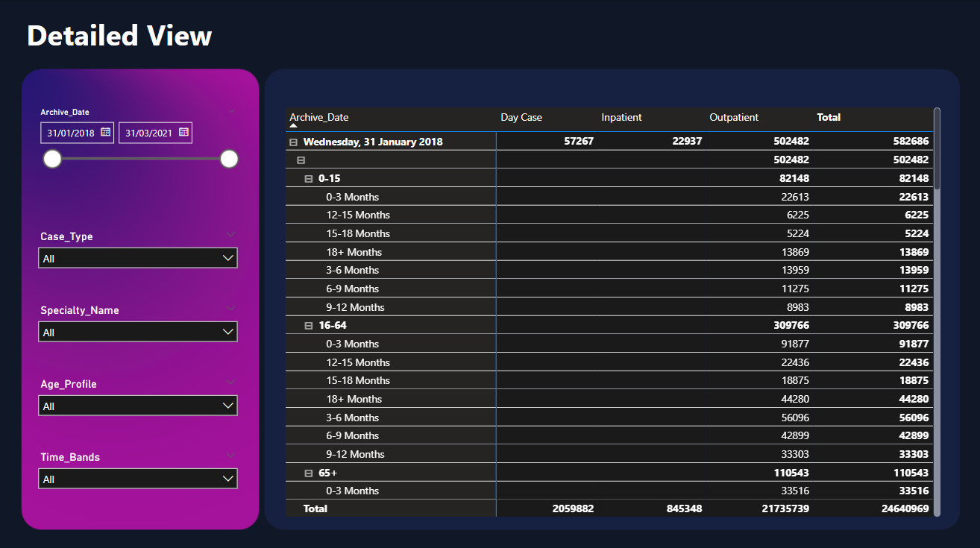Click the start date field 31/01/2018
This screenshot has width=980, height=548.
(71, 133)
